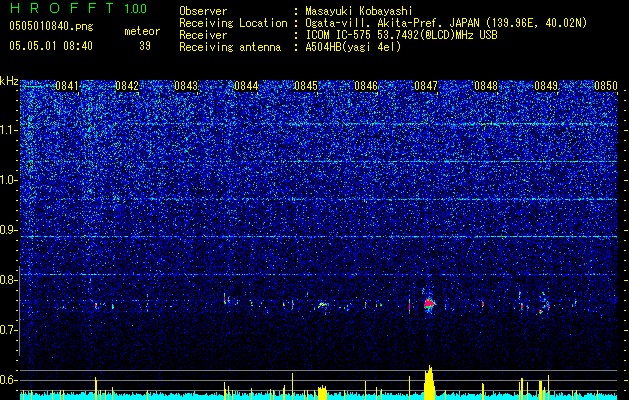The image size is (629, 400).
Task: Click the 0846 time marker
Action: pos(366,86)
